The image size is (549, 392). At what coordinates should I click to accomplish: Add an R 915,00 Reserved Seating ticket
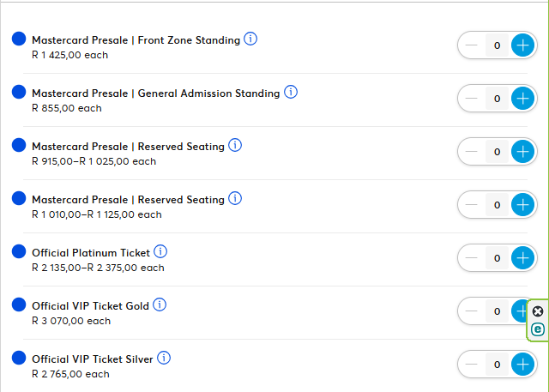(x=522, y=152)
